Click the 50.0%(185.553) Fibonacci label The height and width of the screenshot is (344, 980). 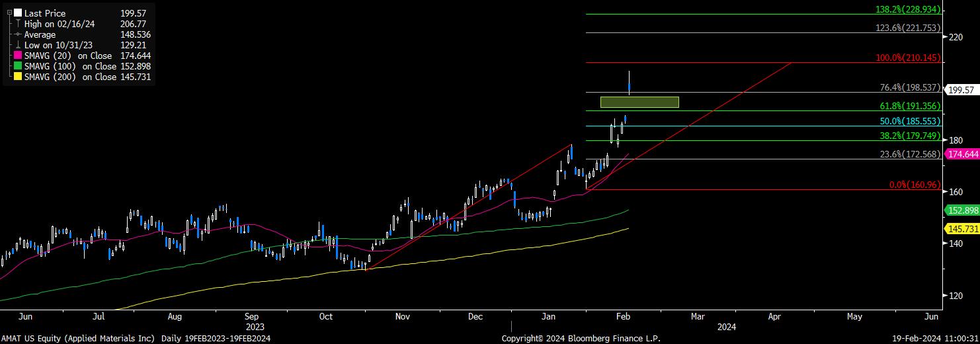pos(910,122)
